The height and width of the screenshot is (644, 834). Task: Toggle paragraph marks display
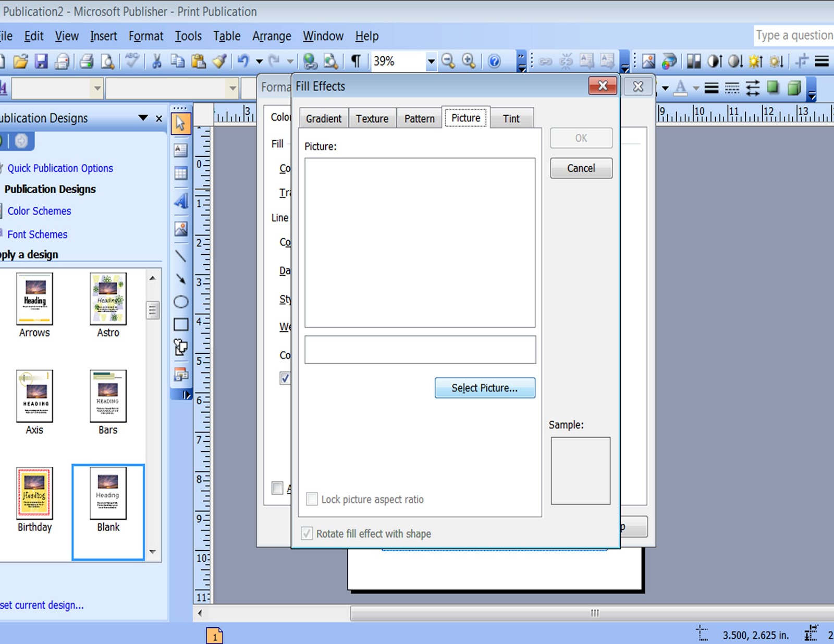[x=356, y=61]
